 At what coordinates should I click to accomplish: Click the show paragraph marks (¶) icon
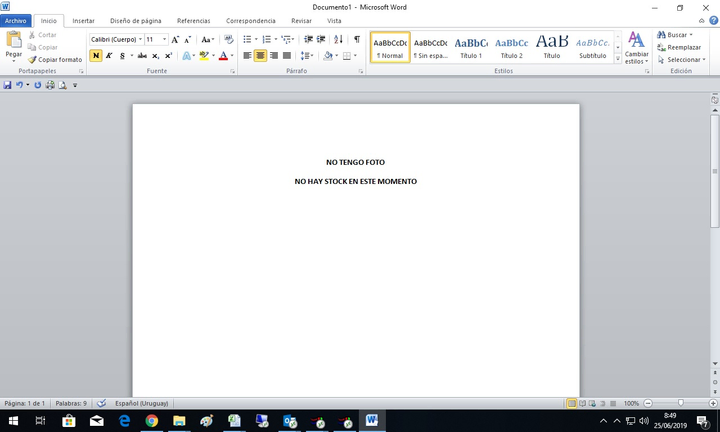pos(357,39)
